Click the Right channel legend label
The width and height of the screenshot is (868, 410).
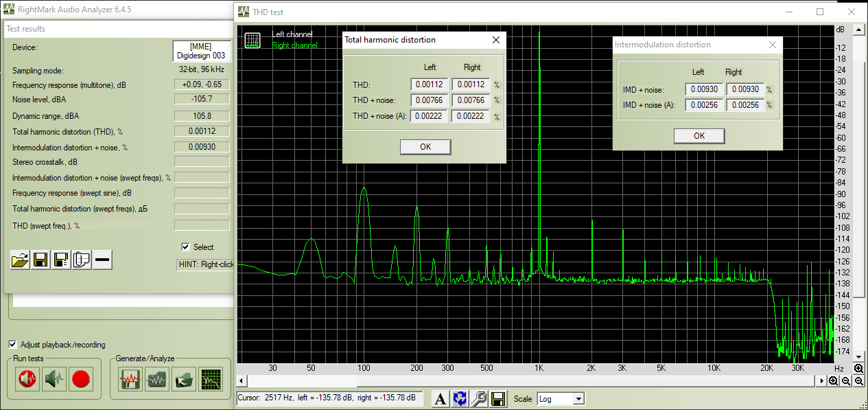(x=295, y=45)
